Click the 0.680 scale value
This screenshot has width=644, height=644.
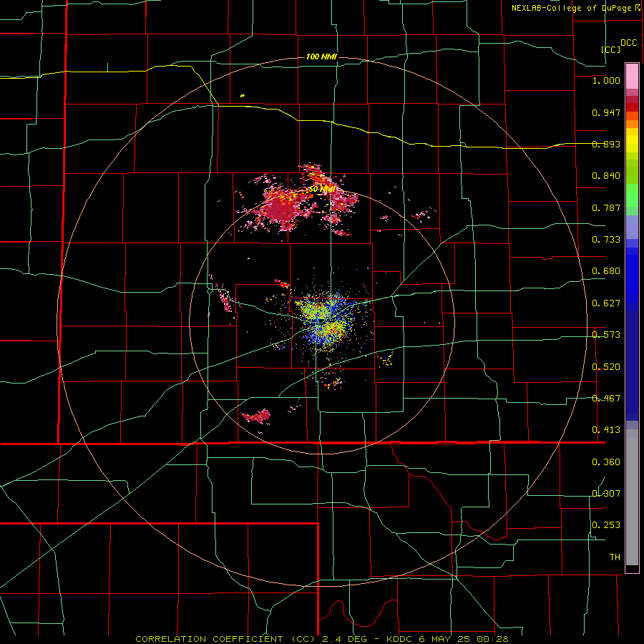pyautogui.click(x=606, y=271)
